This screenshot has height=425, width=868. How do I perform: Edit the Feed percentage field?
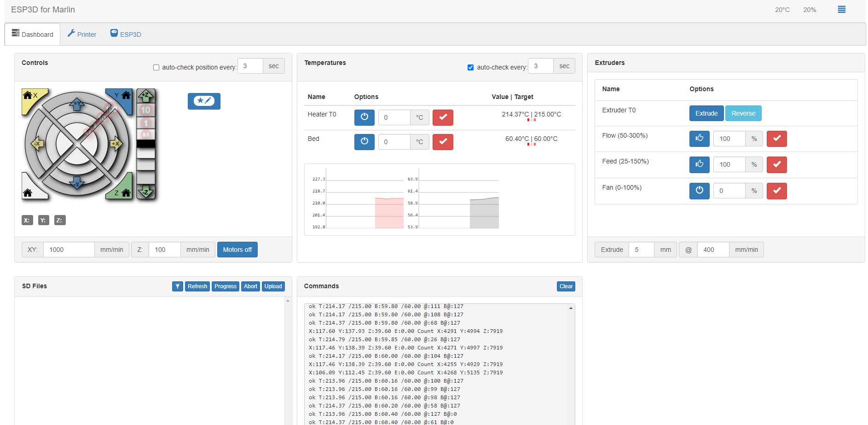(729, 164)
